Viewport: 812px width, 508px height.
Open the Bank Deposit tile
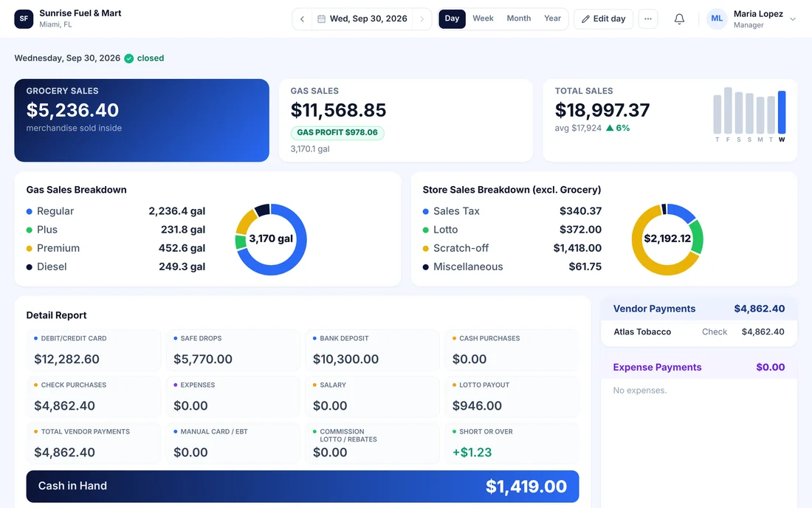coord(372,350)
